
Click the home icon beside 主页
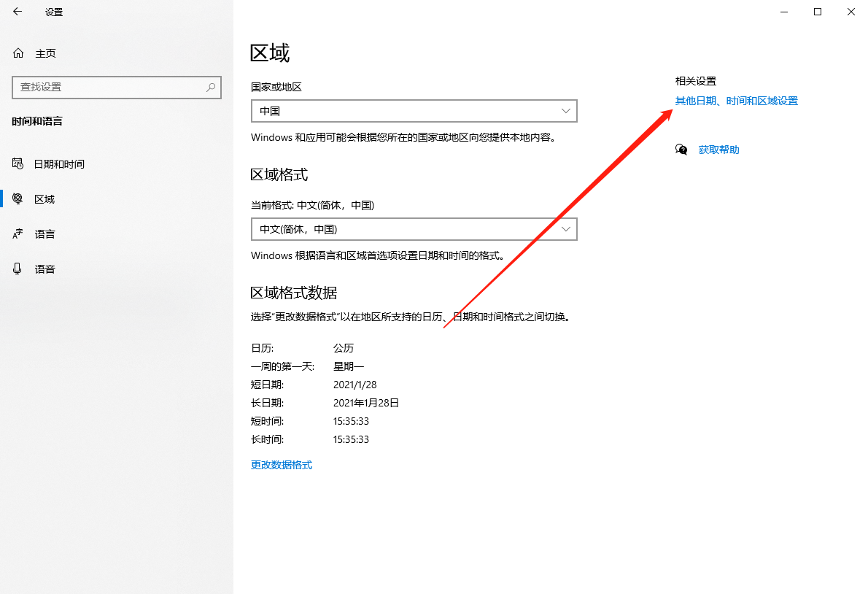tap(18, 53)
